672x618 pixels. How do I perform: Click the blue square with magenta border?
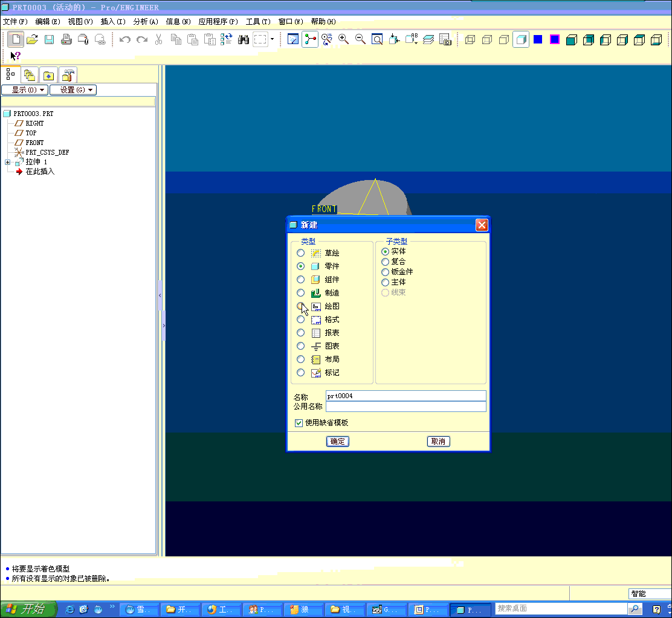[x=555, y=39]
